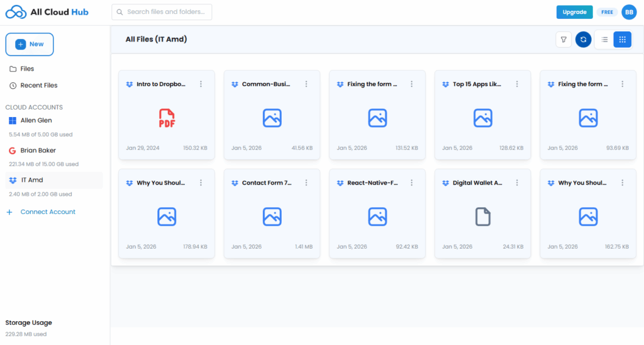Click the Dropbox icon on Contact Form 7... card
The height and width of the screenshot is (345, 644).
235,183
